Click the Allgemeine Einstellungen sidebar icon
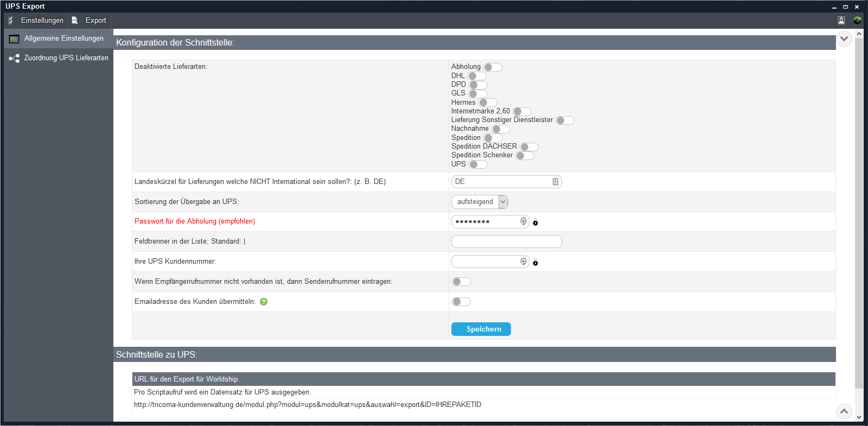This screenshot has width=868, height=426. [x=14, y=39]
